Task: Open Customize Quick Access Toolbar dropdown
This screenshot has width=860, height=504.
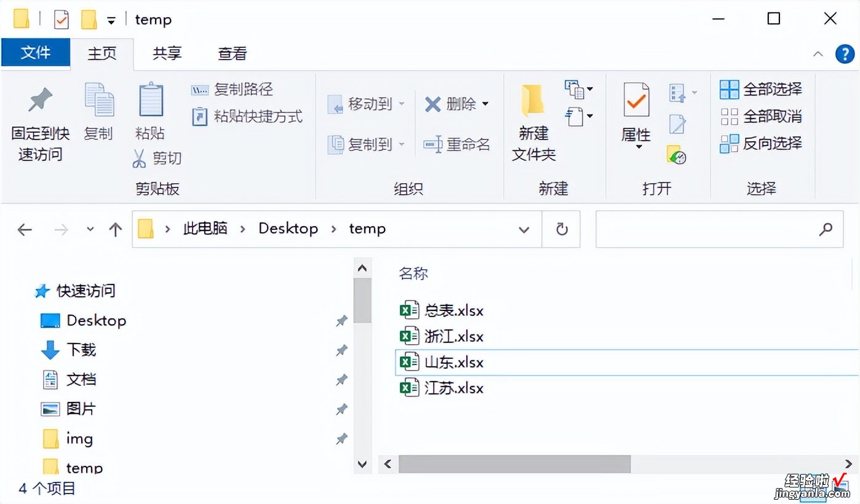Action: 111,20
